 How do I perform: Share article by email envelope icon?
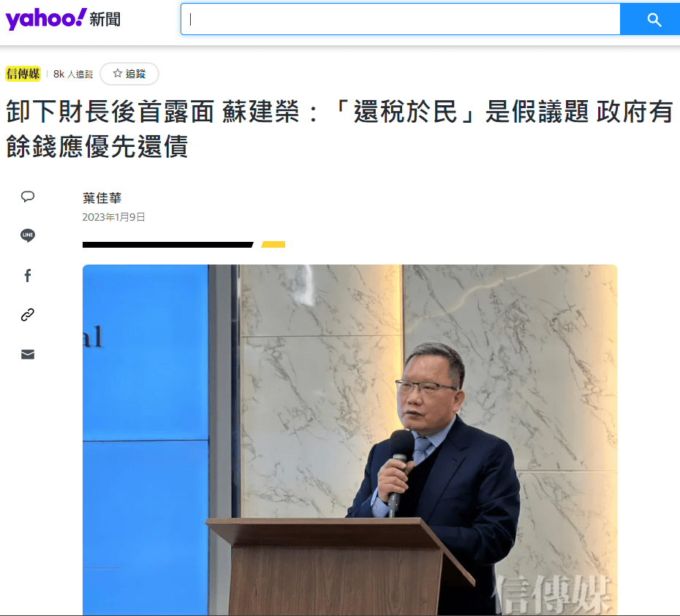[28, 354]
